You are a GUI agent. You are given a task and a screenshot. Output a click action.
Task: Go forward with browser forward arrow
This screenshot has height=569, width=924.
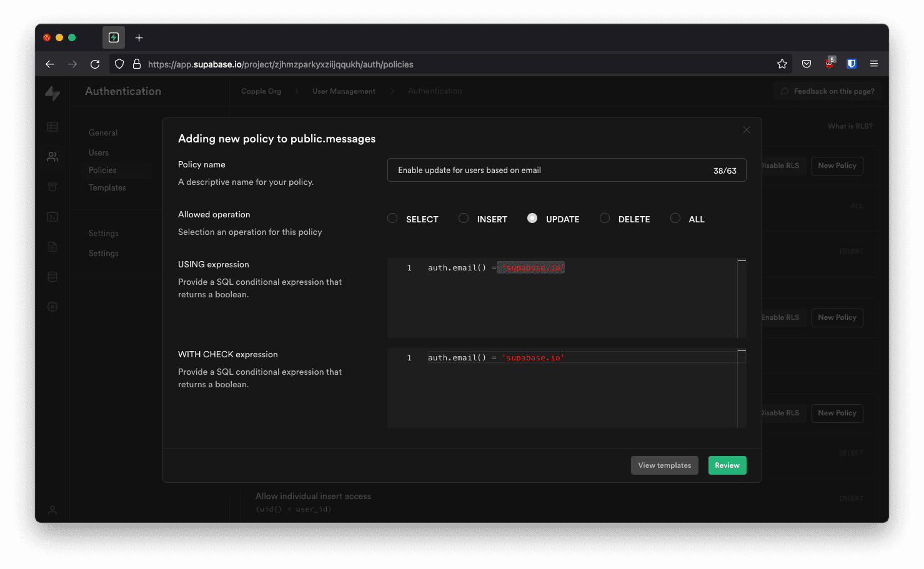point(72,64)
